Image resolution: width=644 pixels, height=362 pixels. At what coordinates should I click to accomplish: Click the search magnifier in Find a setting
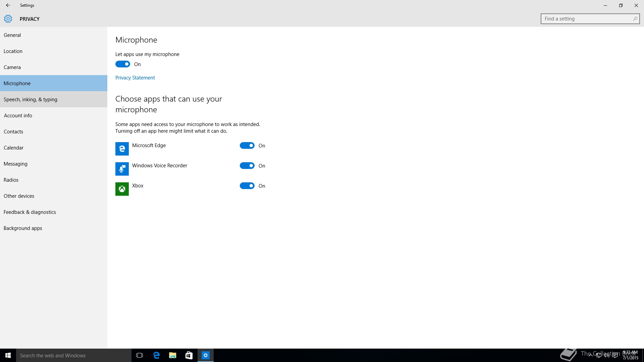pos(635,19)
